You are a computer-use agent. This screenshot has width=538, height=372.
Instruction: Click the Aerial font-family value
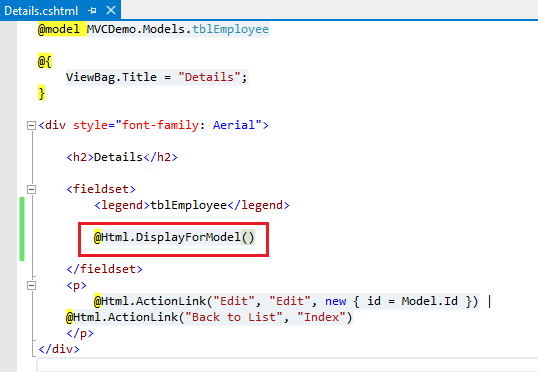(234, 125)
